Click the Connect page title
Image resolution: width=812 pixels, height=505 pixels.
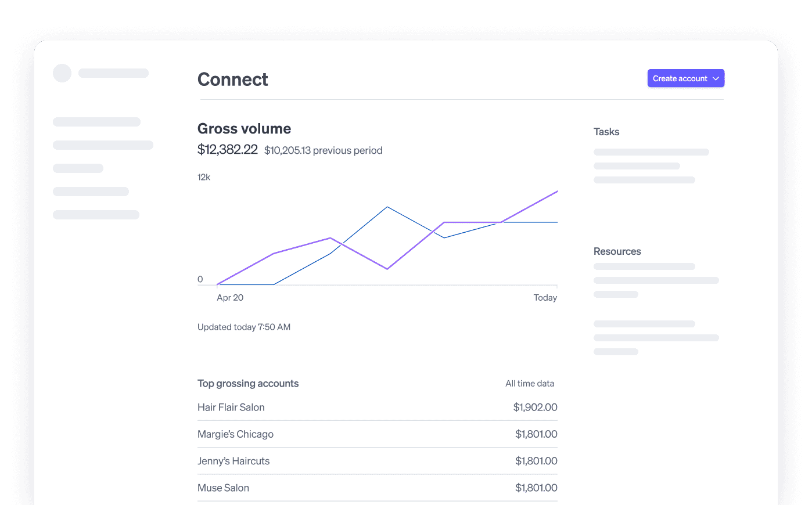(232, 80)
